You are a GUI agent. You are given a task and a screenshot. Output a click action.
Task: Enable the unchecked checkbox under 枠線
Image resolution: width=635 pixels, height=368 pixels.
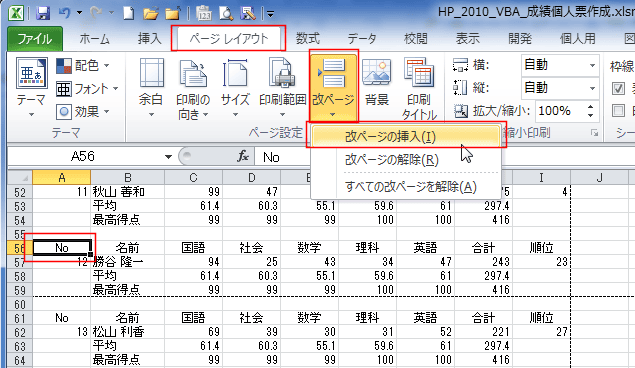[x=618, y=110]
